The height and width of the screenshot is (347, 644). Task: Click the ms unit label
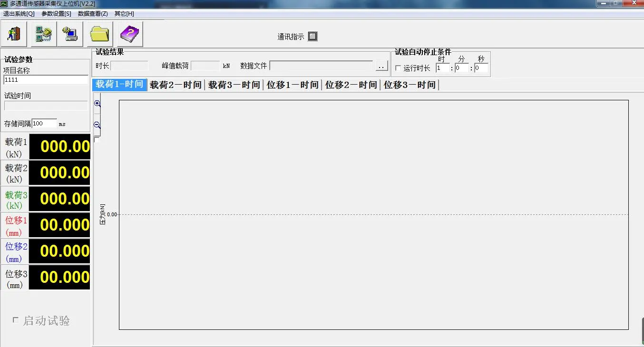62,124
